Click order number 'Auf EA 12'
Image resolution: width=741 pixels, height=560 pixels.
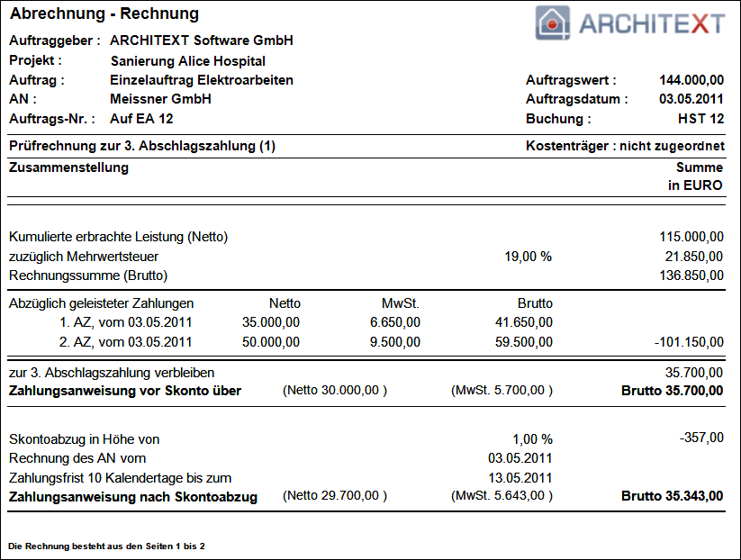pyautogui.click(x=141, y=119)
